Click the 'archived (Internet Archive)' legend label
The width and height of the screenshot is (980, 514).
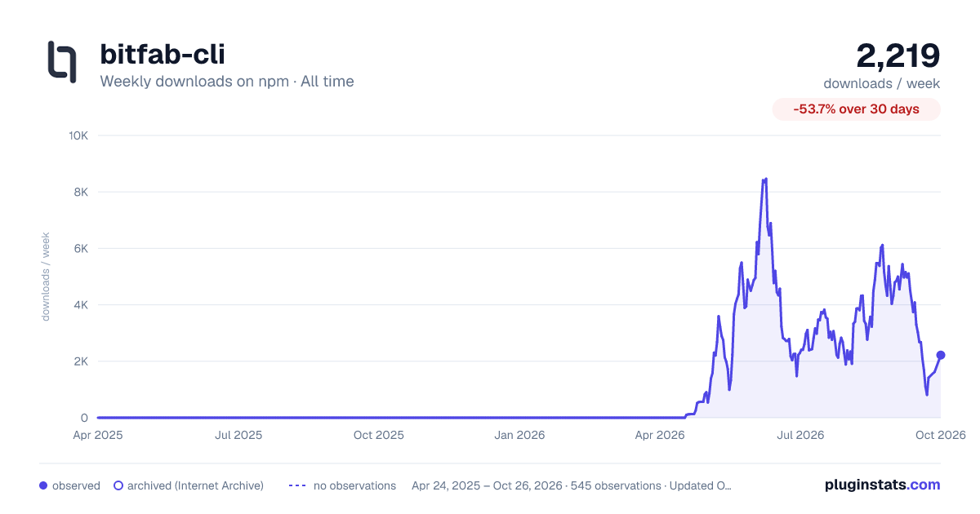tap(195, 485)
